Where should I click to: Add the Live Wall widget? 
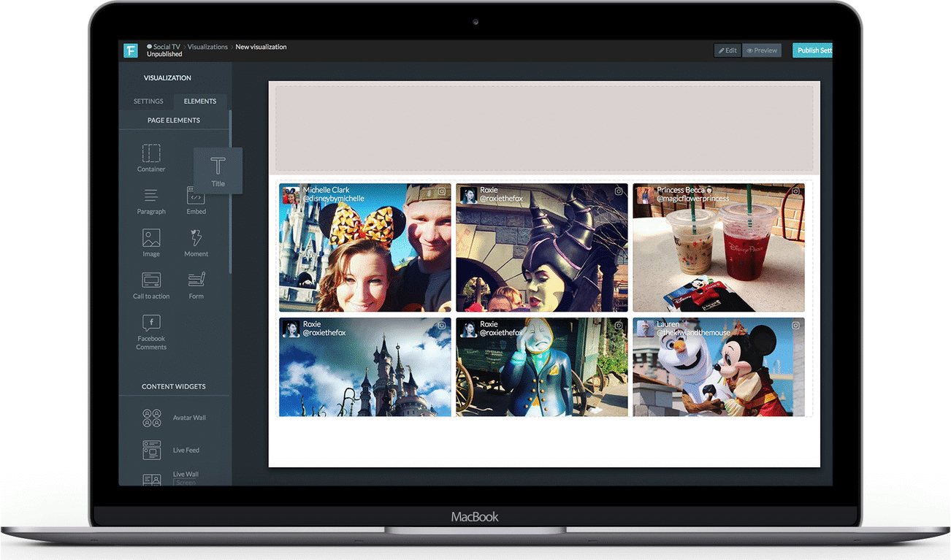(172, 478)
